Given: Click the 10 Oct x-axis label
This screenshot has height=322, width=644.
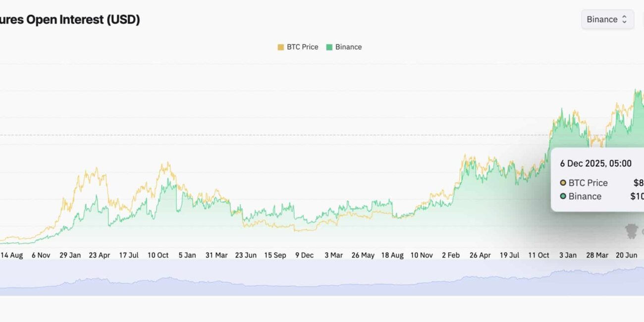Looking at the screenshot, I should point(158,255).
